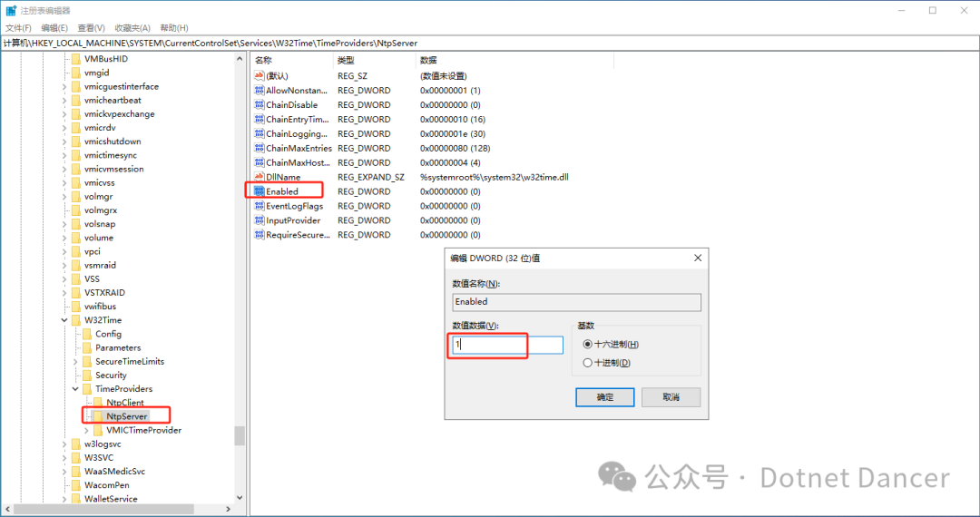Click the tree pane horizontal scroll right arrow
980x517 pixels.
[x=228, y=509]
